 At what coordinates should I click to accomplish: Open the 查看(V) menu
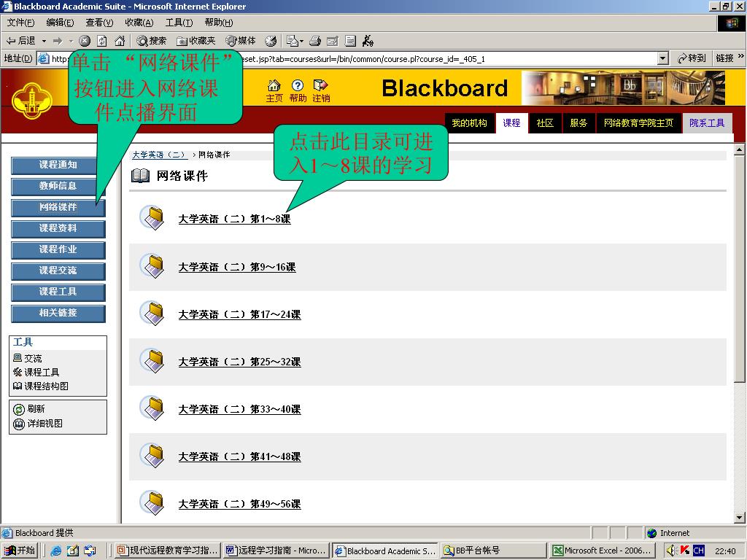coord(99,23)
